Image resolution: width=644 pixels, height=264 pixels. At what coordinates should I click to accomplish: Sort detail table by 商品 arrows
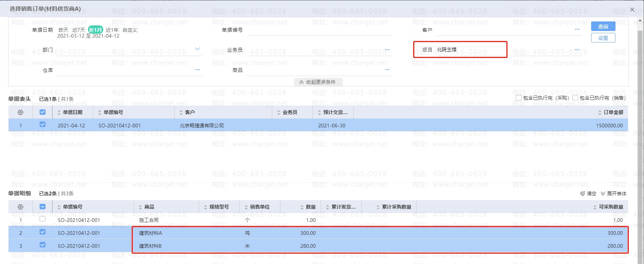(x=140, y=207)
